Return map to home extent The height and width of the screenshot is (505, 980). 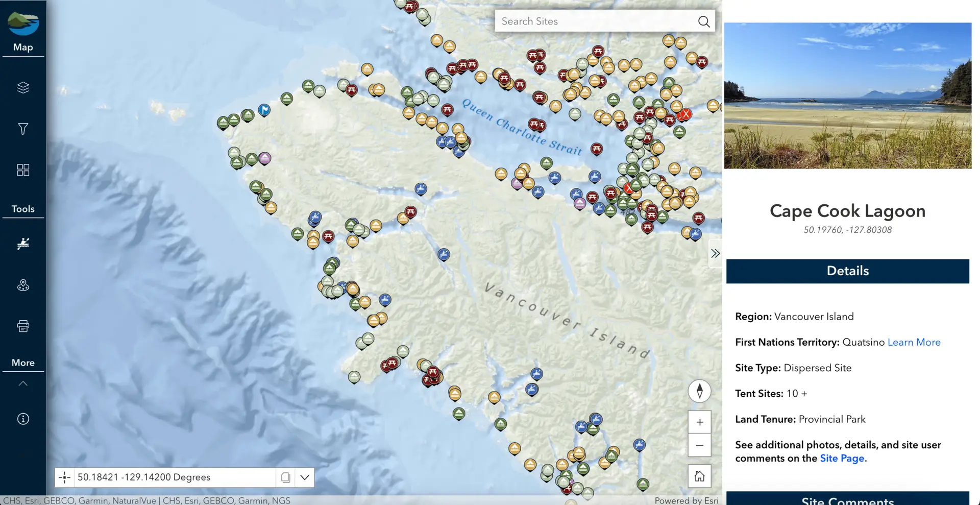(699, 476)
